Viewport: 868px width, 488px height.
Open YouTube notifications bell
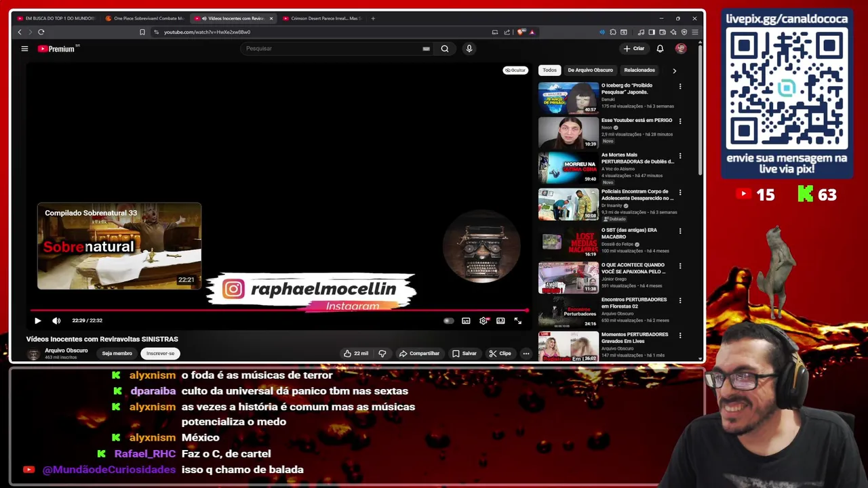click(x=660, y=49)
